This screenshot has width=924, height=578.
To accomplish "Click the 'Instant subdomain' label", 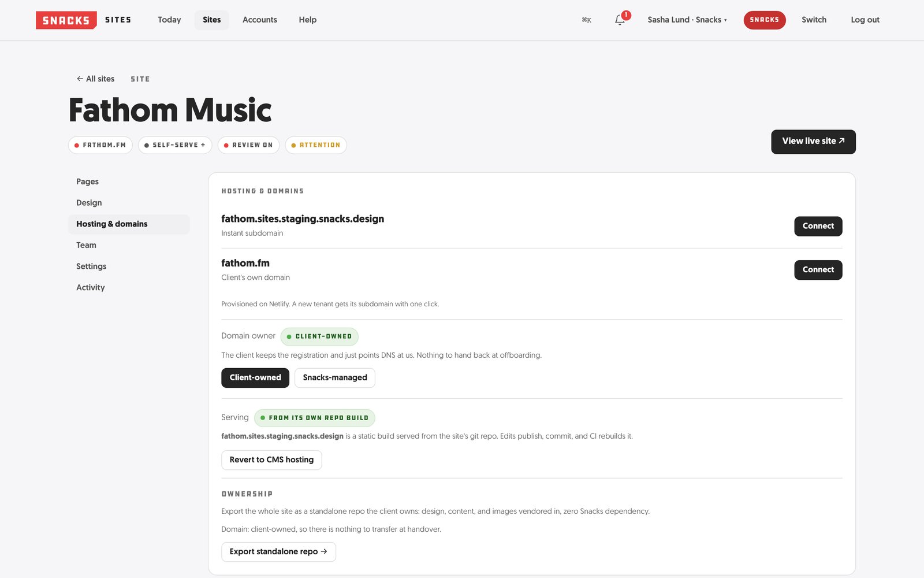I will click(x=252, y=234).
